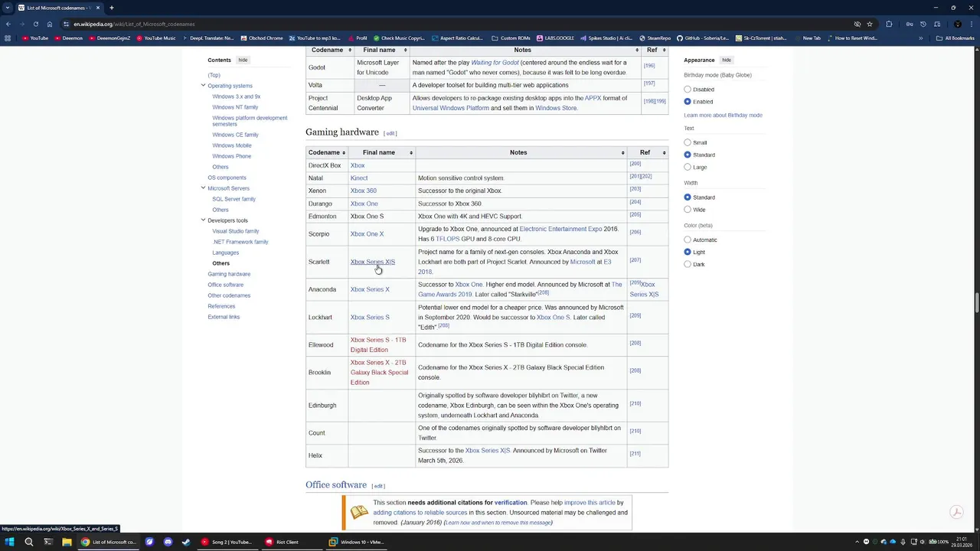Open Discord from the taskbar
980x551 pixels.
168,542
